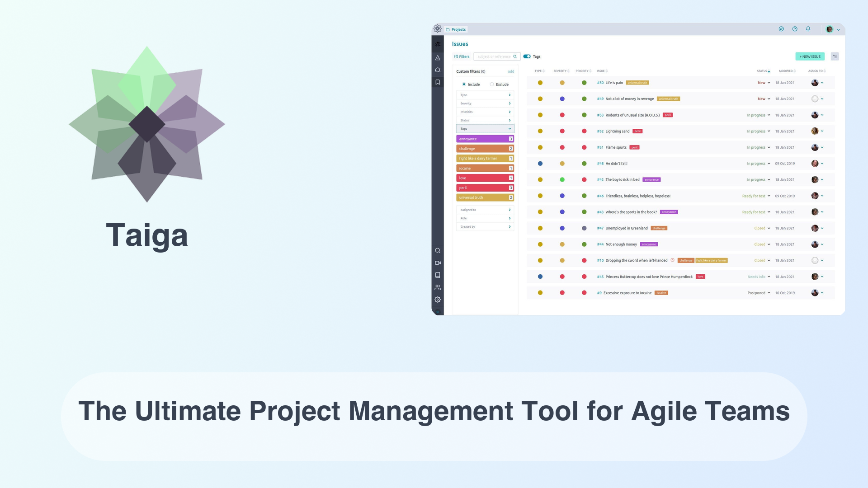Click the Projects menu item
This screenshot has height=488, width=868.
[458, 28]
